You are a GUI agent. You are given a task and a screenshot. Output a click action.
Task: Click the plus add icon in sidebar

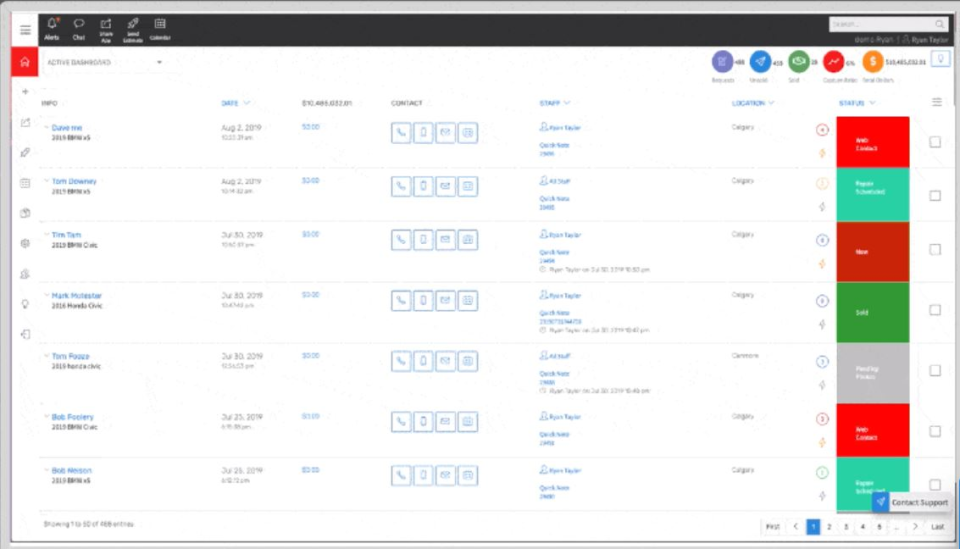(x=25, y=92)
